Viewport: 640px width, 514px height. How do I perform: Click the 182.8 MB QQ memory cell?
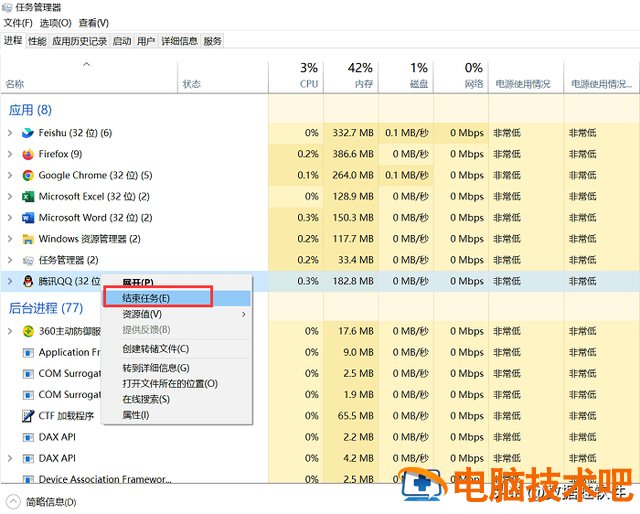tap(353, 281)
